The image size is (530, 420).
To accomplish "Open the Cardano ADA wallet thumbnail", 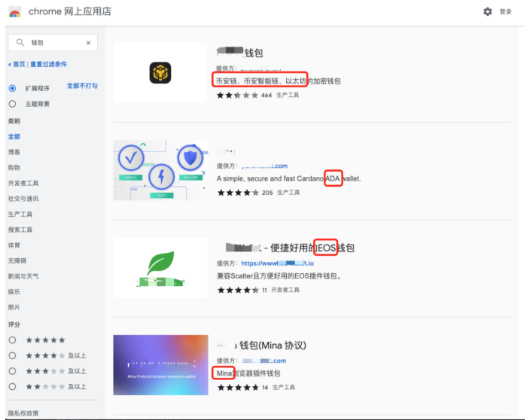I will tap(160, 170).
